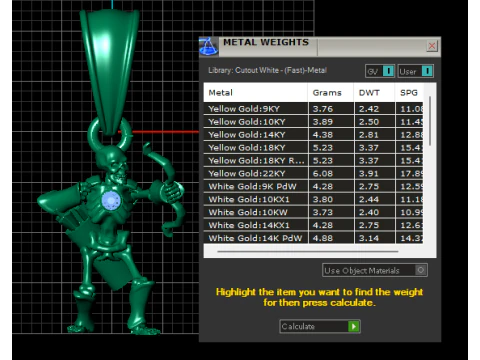The width and height of the screenshot is (480, 360).
Task: Select the Yellow Gold:14KY row
Action: click(313, 135)
